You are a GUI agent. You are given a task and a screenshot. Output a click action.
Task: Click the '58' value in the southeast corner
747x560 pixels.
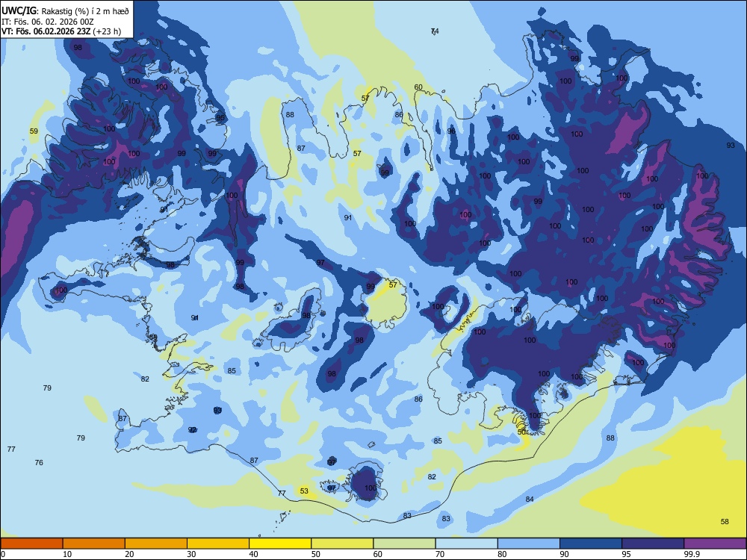[725, 521]
